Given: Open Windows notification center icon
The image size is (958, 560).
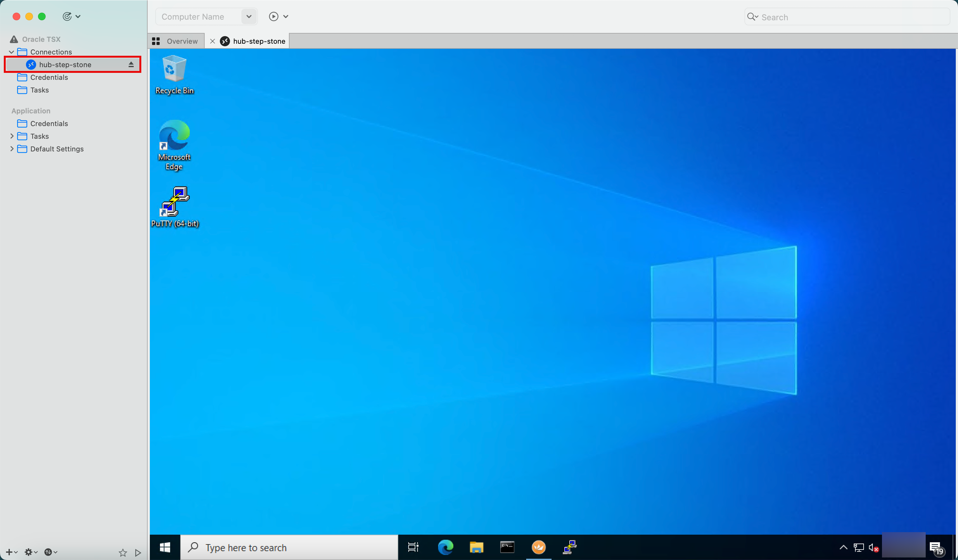Looking at the screenshot, I should point(936,547).
